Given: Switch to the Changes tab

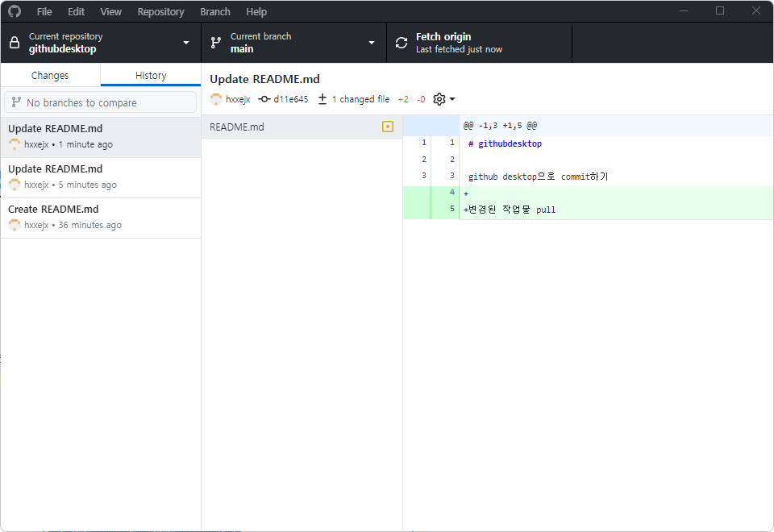Looking at the screenshot, I should pyautogui.click(x=50, y=74).
